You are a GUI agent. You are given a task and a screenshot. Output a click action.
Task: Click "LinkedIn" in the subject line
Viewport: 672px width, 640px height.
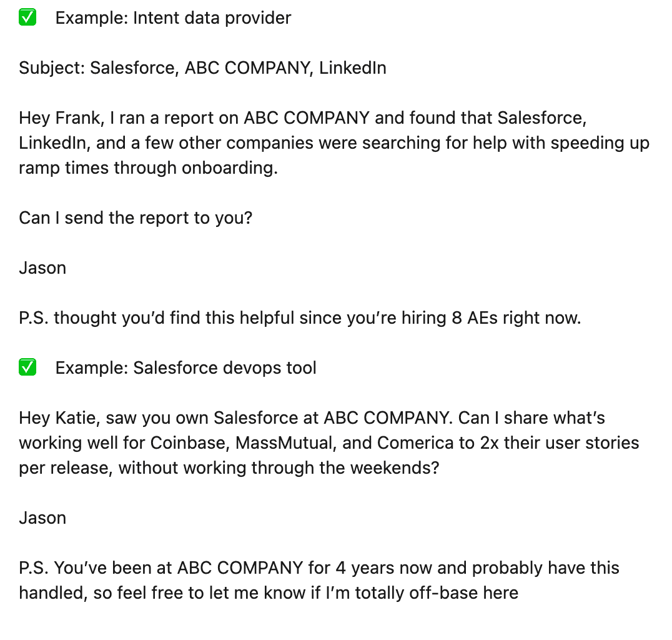click(352, 68)
